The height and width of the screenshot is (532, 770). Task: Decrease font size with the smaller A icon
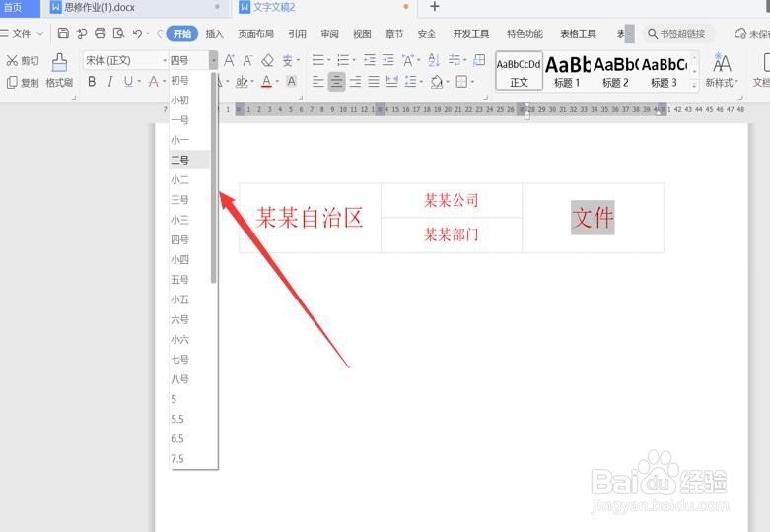point(248,61)
